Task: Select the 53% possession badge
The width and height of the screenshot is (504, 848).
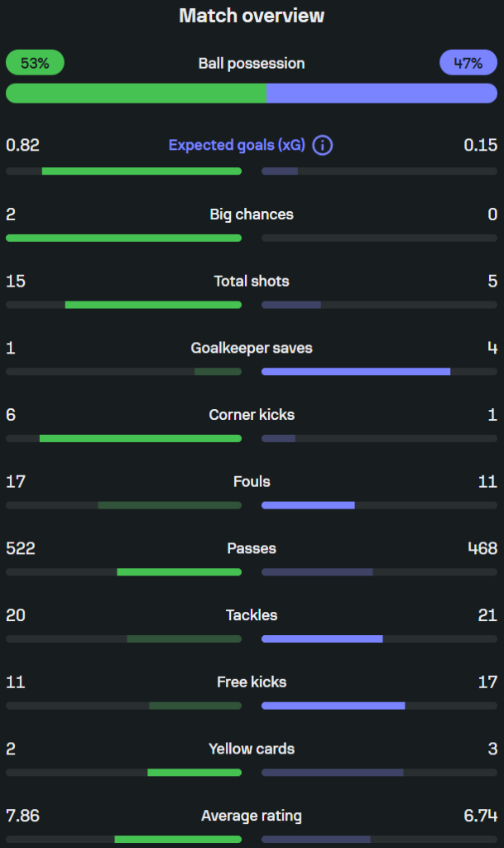Action: 35,63
